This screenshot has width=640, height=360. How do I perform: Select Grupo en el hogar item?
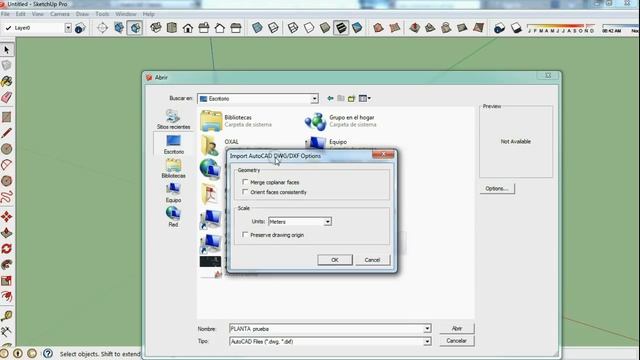coord(340,121)
